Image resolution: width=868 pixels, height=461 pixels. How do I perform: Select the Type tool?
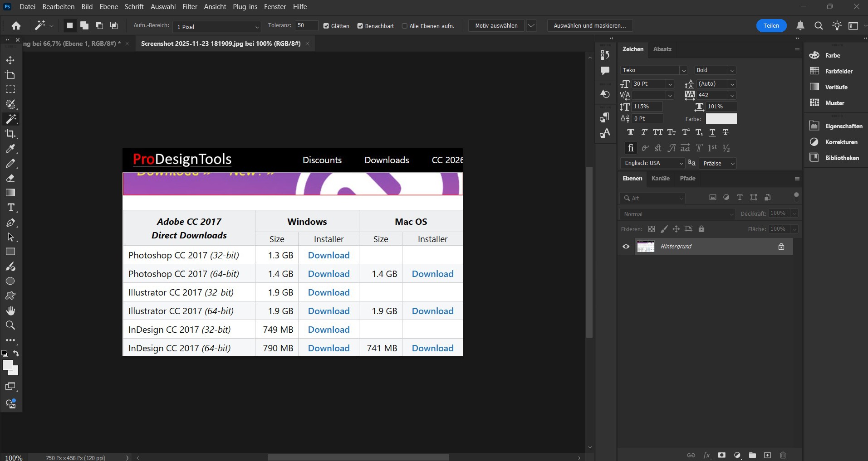click(10, 208)
